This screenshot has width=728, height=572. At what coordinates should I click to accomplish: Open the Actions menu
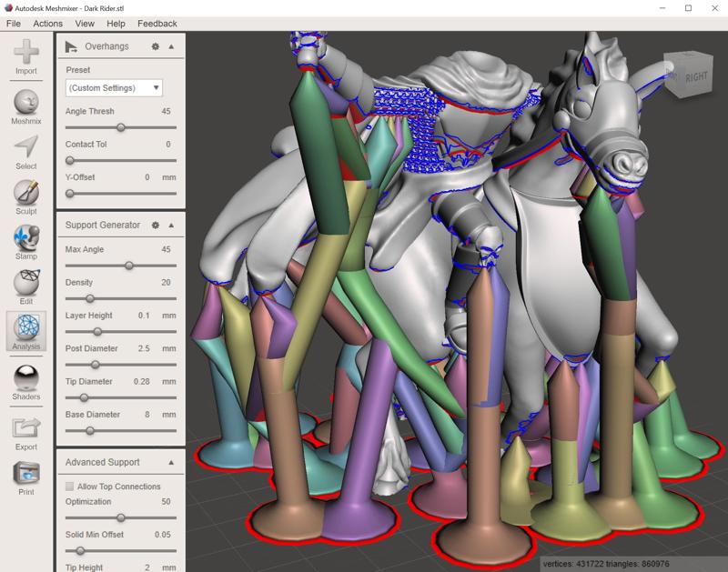[48, 24]
